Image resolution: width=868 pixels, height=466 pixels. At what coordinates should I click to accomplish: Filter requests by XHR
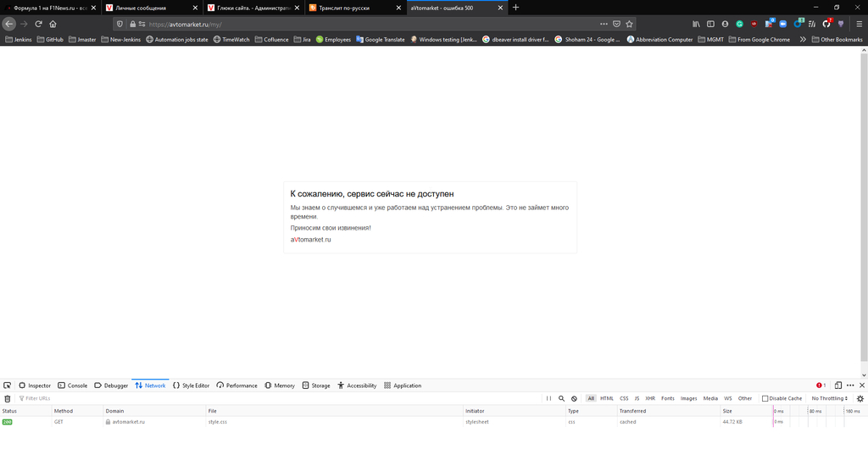click(650, 398)
